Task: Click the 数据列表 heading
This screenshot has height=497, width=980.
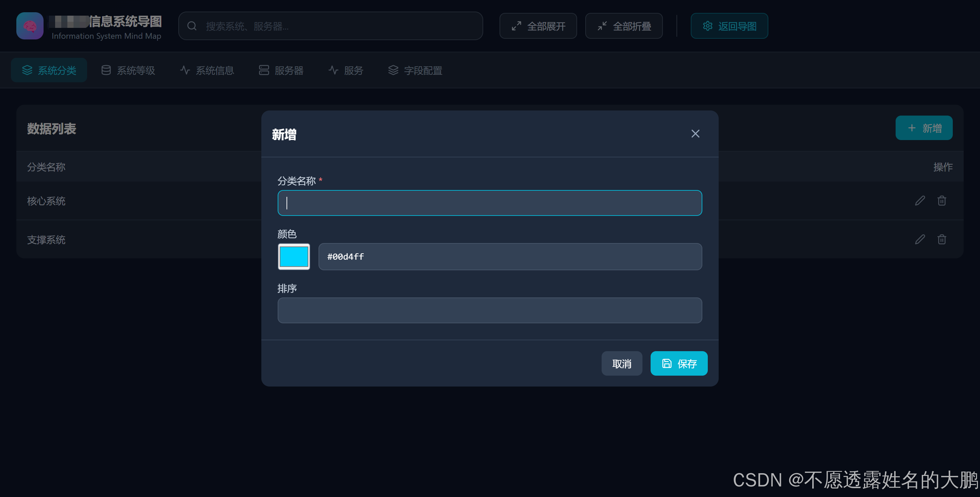Action: pyautogui.click(x=51, y=129)
